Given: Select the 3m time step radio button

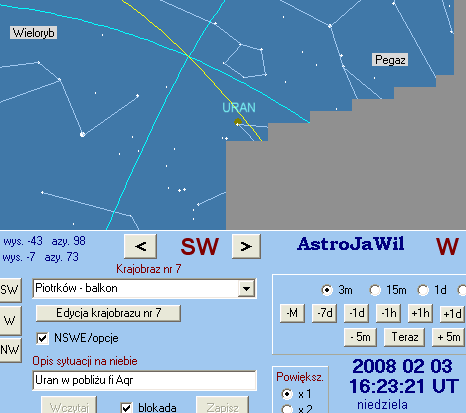Looking at the screenshot, I should point(327,290).
